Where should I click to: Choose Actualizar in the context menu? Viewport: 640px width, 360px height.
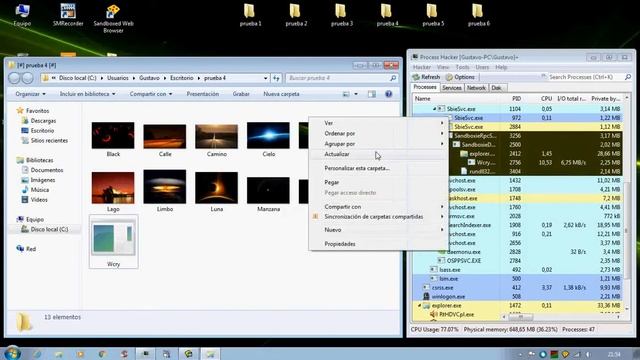[378, 154]
